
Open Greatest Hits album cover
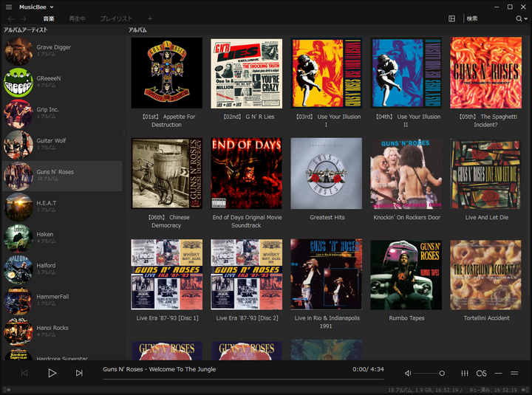tap(326, 174)
